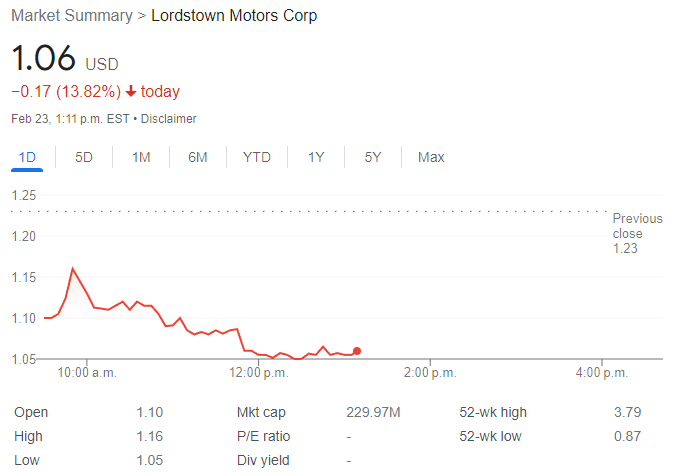Click the 52-wk low value 0.87
The height and width of the screenshot is (476, 698).
[628, 436]
